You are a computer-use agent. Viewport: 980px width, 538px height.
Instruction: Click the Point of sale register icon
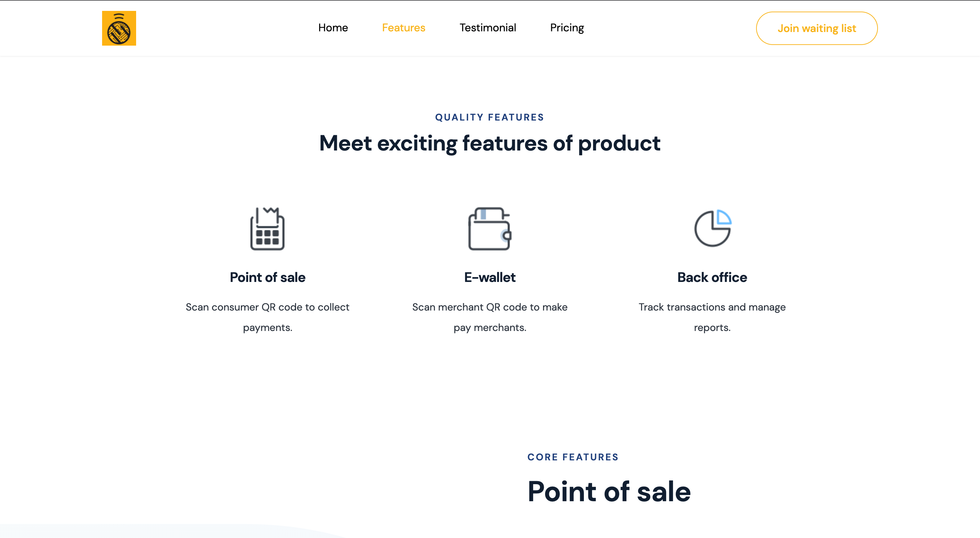pos(267,229)
